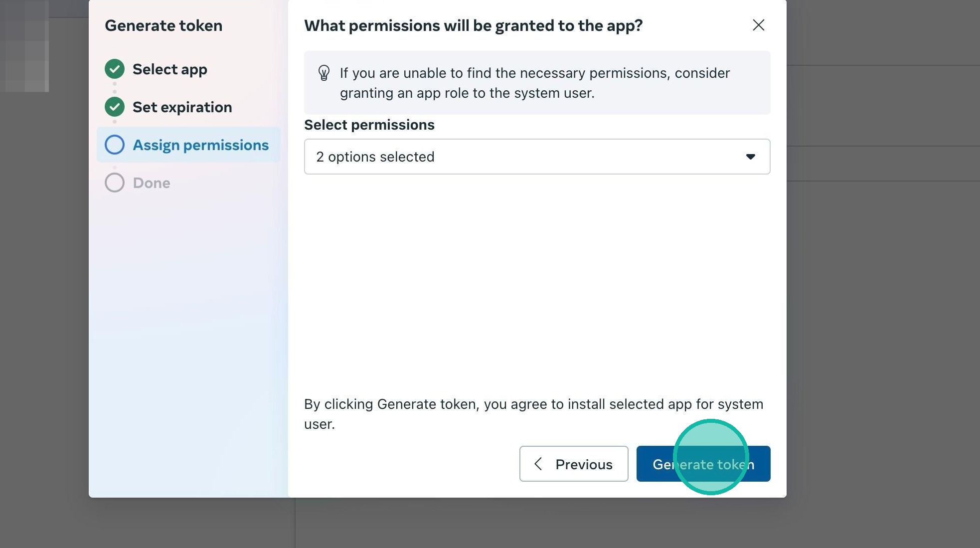Click the system user app role tip text
The image size is (980, 548).
534,83
